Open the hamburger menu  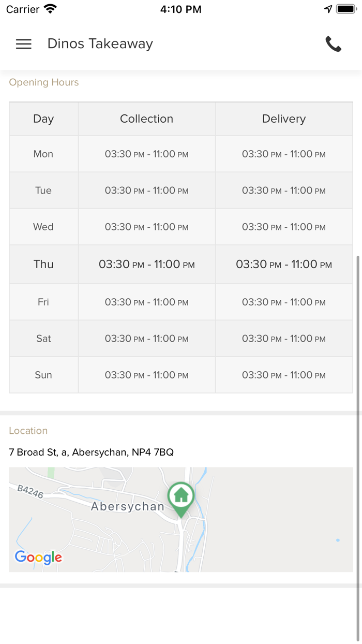[x=24, y=44]
